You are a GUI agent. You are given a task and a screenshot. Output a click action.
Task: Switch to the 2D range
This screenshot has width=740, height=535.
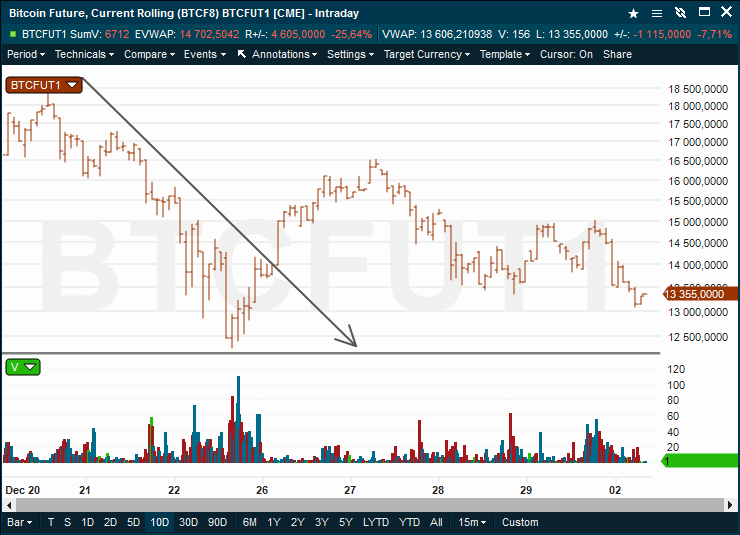coord(110,522)
